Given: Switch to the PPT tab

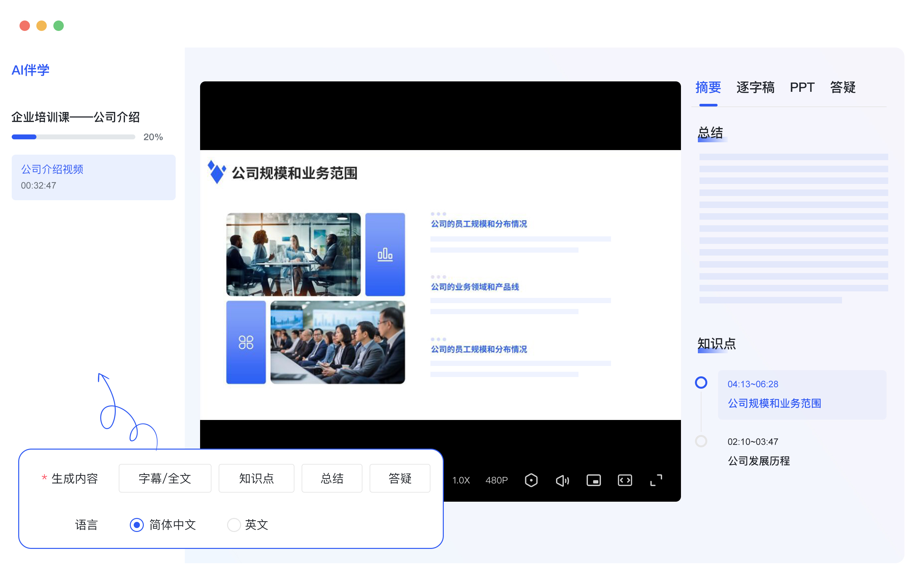Looking at the screenshot, I should (802, 88).
